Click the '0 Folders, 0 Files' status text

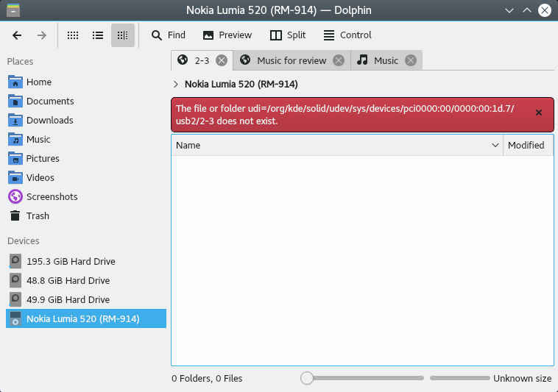[x=207, y=379]
